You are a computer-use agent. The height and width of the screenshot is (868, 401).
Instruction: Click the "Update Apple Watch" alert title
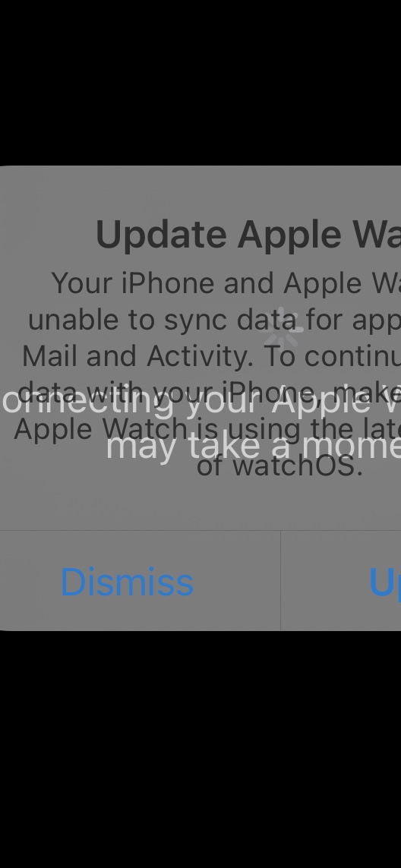click(x=248, y=235)
